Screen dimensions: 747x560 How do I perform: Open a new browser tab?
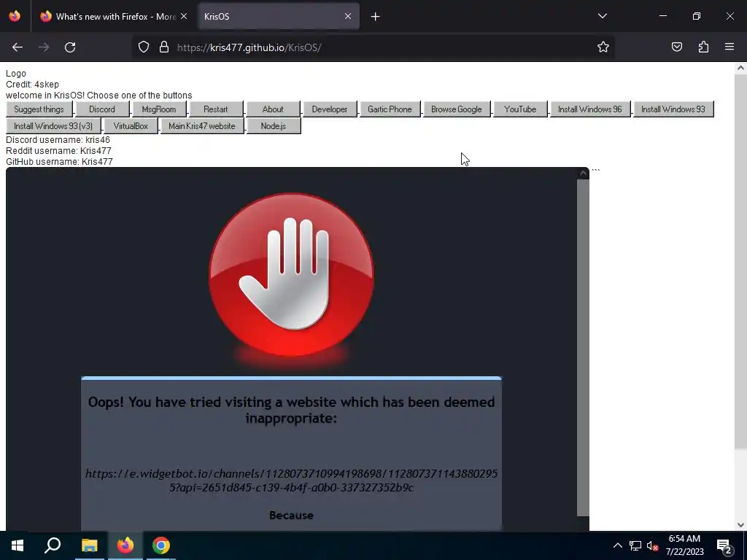click(376, 17)
